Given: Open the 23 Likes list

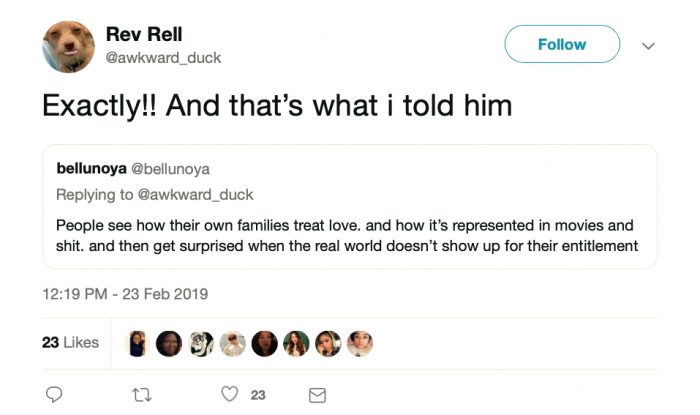Looking at the screenshot, I should click(x=70, y=343).
